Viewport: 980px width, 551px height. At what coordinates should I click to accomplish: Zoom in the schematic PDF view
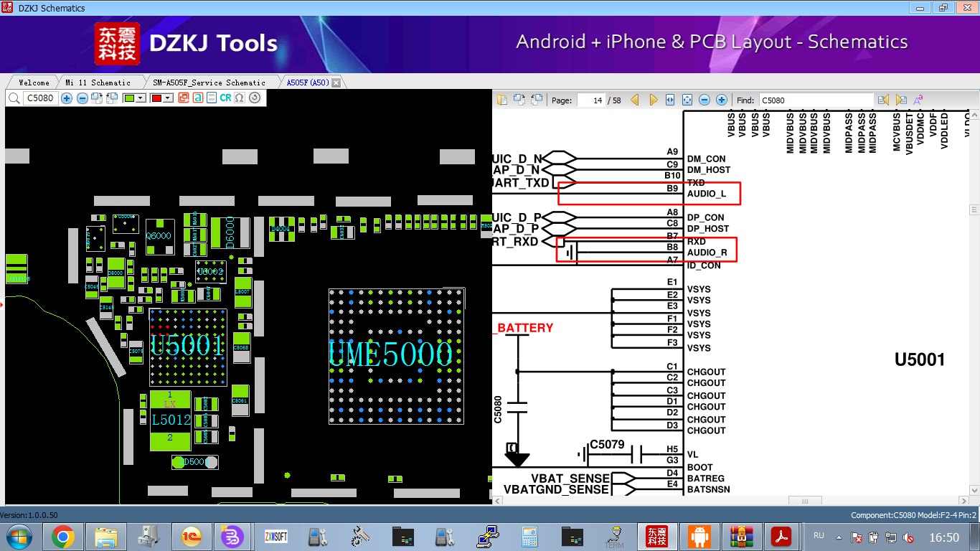722,100
